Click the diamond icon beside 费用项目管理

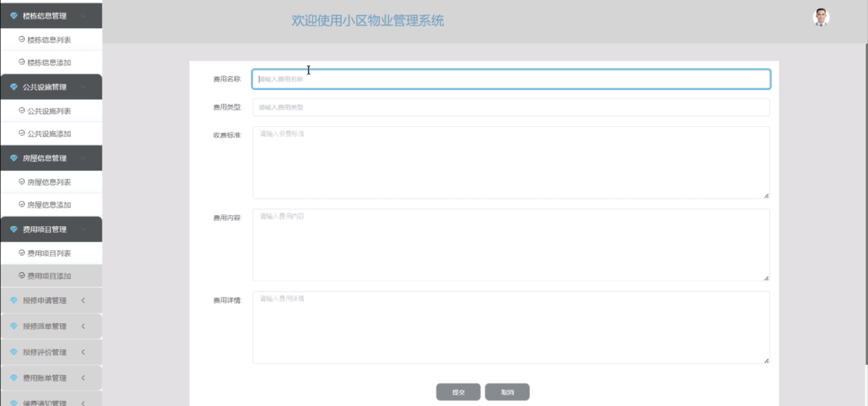pyautogui.click(x=13, y=229)
